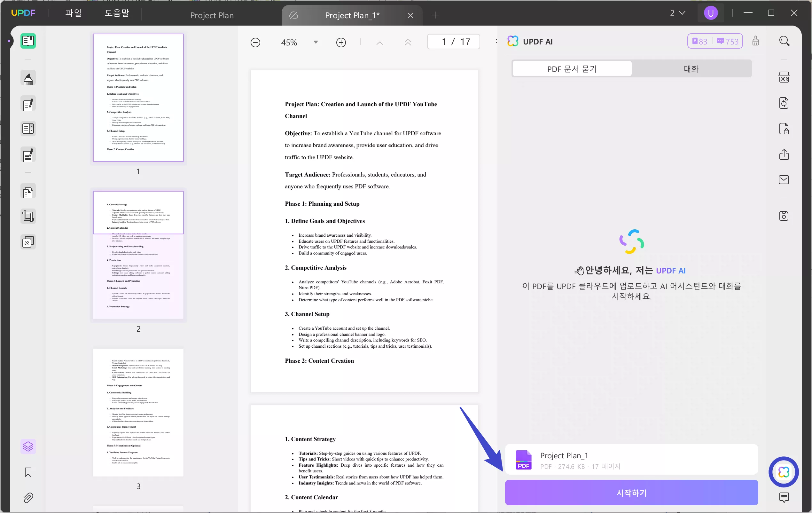Open the Layers panel icon

coord(28,446)
